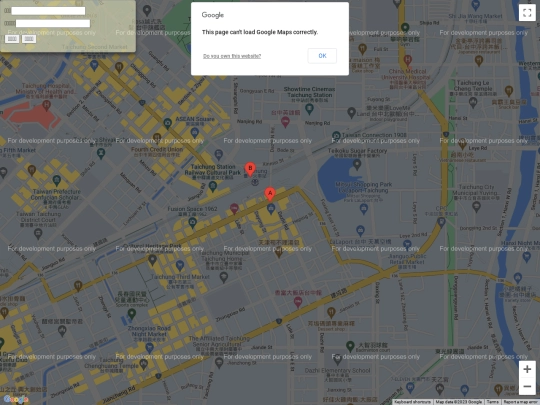Click Taichung Le Cheng Temple pin

point(473,102)
